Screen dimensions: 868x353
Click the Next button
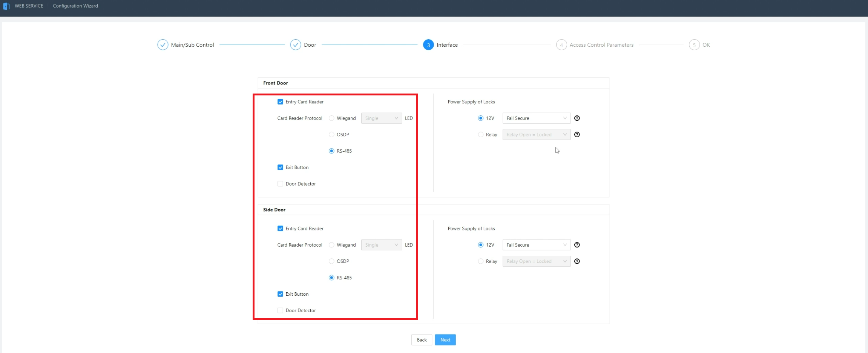pos(445,340)
